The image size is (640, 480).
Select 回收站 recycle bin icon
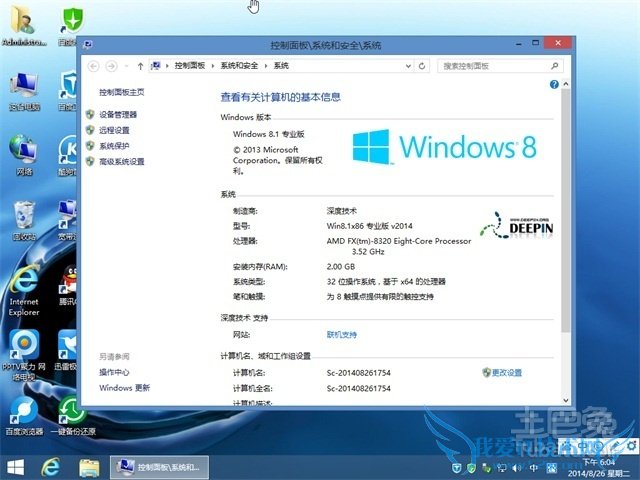(24, 220)
